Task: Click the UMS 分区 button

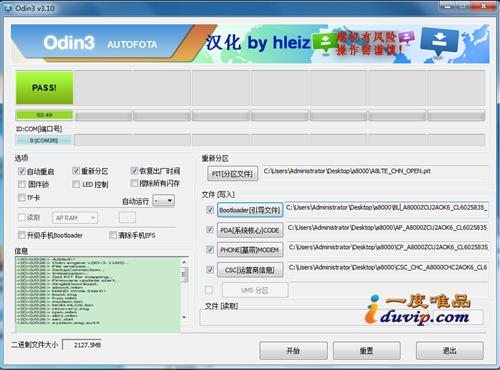Action: pyautogui.click(x=255, y=290)
